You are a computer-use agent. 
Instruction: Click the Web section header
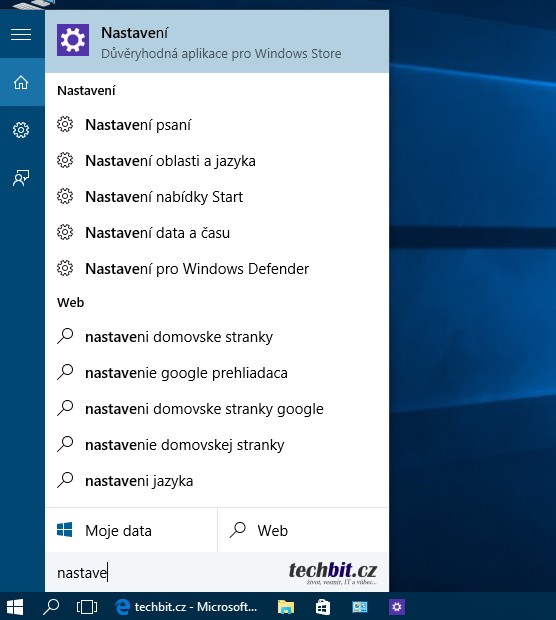[70, 302]
